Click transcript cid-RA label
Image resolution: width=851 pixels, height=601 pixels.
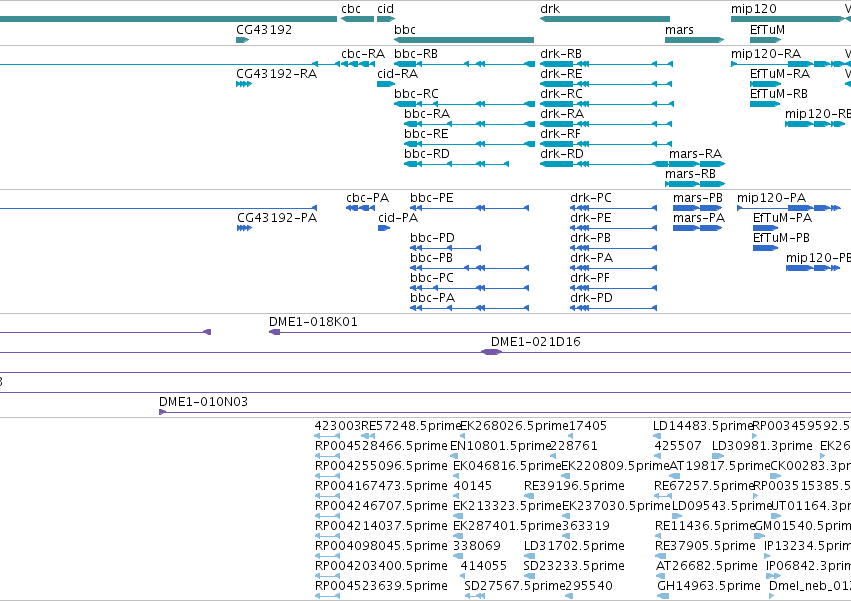pos(397,74)
